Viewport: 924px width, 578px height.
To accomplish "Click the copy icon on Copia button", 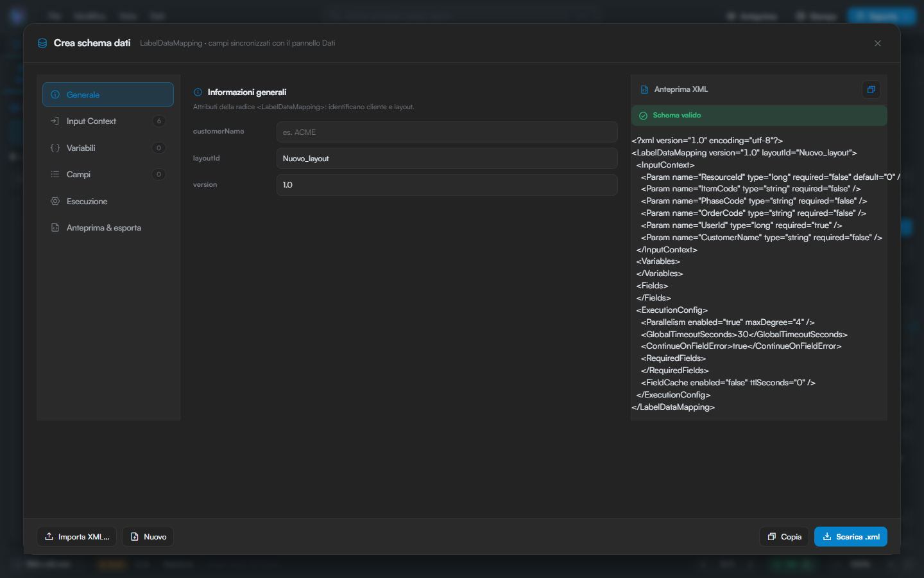I will click(772, 536).
